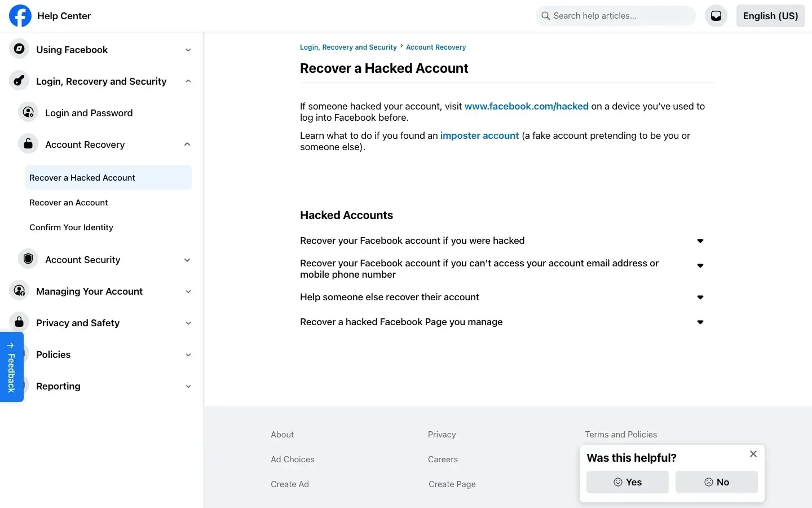Image resolution: width=812 pixels, height=508 pixels.
Task: Expand 'Help someone else recover their account' arrow
Action: (x=700, y=297)
